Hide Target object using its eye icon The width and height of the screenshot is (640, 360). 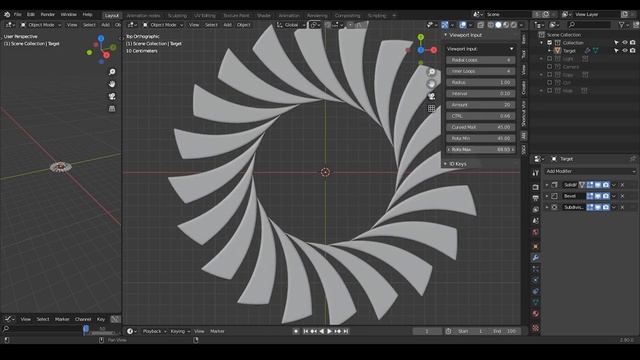click(x=624, y=51)
